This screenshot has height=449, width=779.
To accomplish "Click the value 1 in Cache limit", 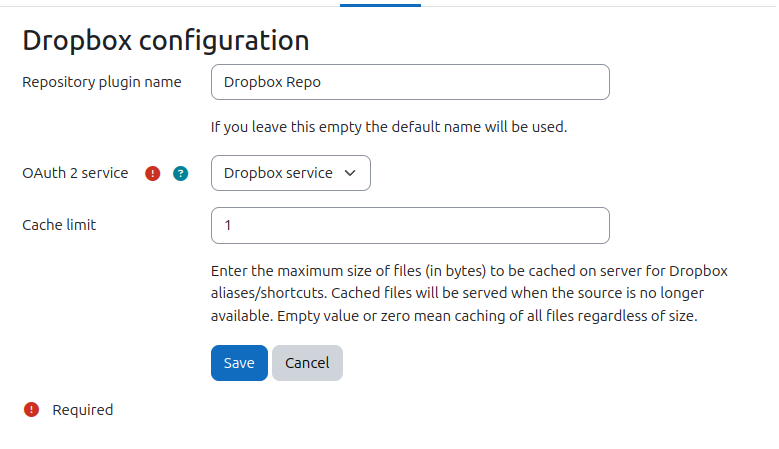I will 228,225.
